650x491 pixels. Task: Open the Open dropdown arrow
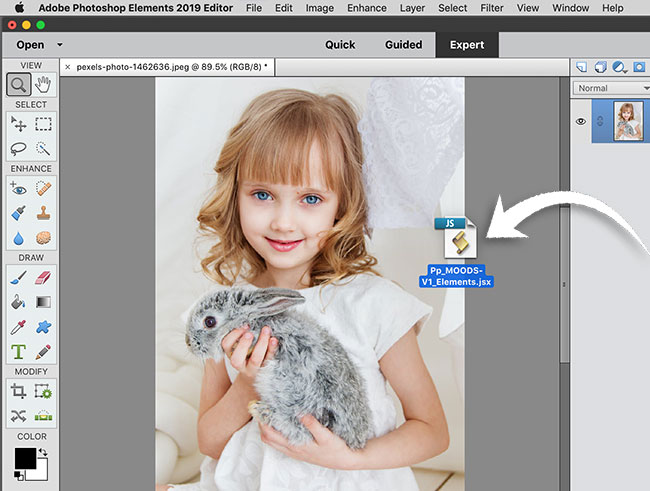click(x=60, y=44)
